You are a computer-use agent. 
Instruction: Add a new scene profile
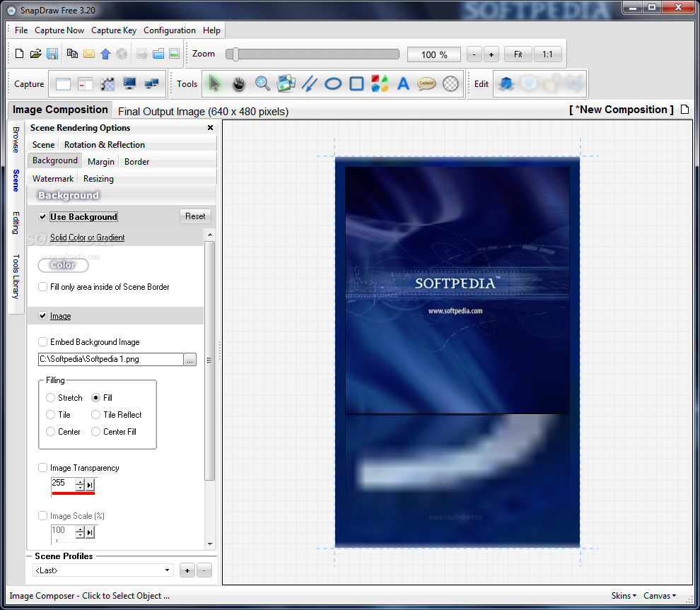click(x=187, y=570)
